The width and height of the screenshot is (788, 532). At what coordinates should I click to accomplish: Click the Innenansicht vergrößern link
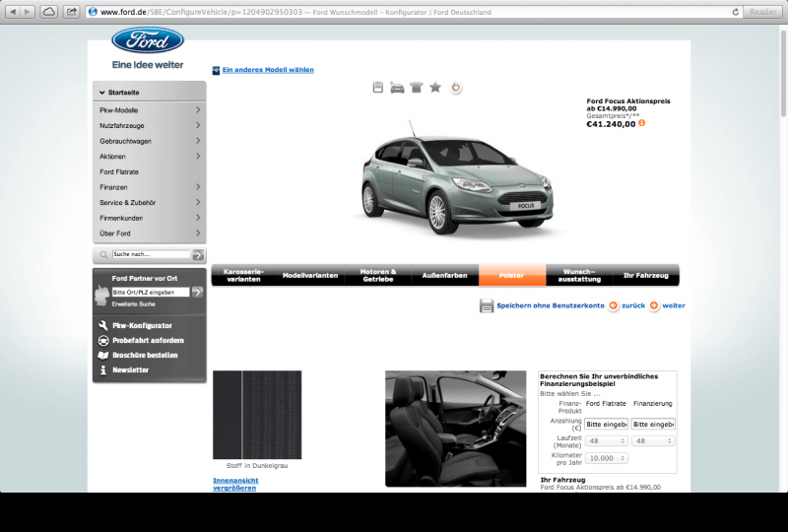point(235,484)
